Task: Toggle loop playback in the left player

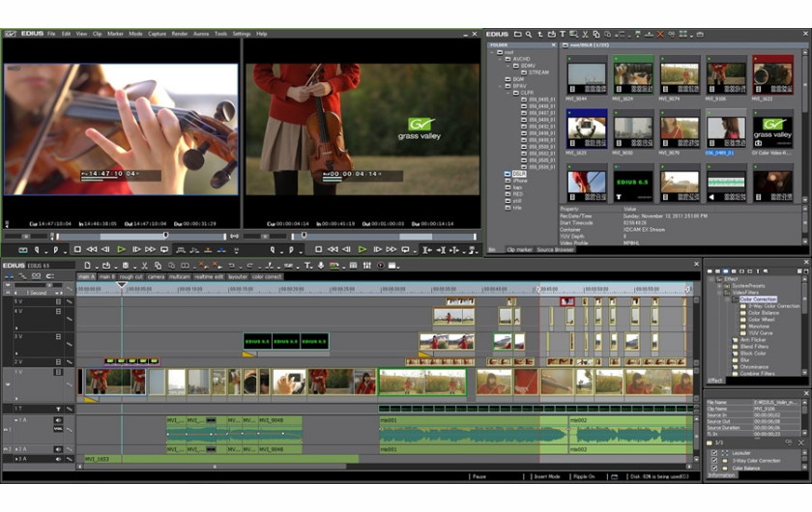Action: pyautogui.click(x=164, y=249)
